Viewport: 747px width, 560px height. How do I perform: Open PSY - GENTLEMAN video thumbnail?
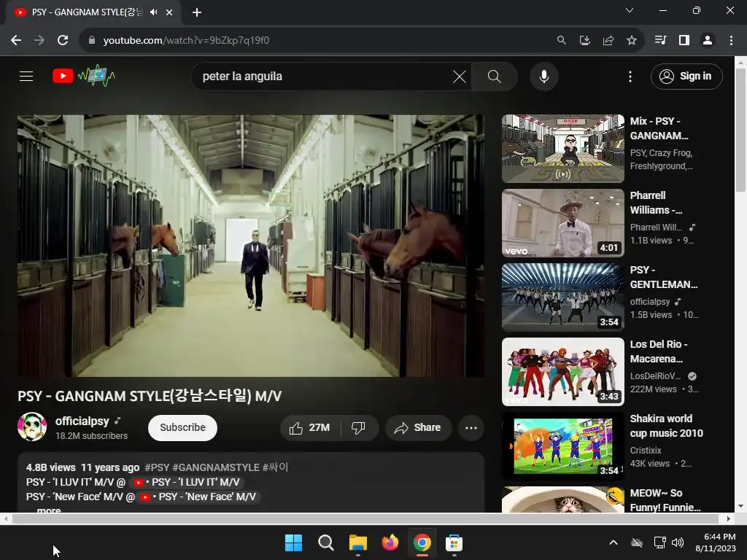pos(562,297)
